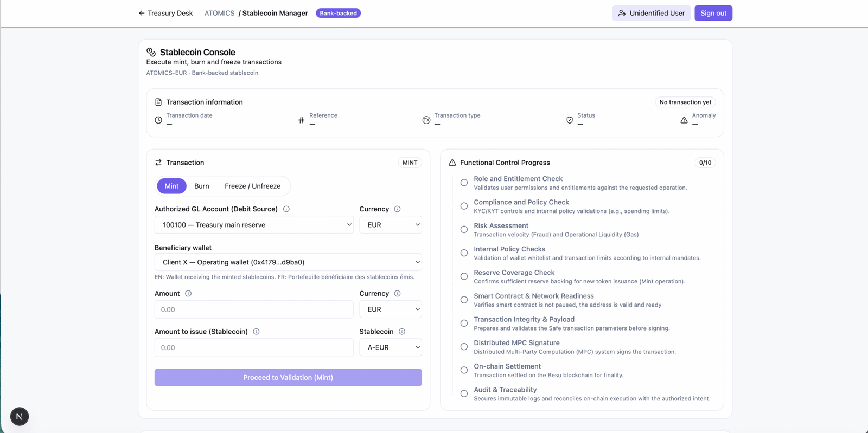
Task: Expand the Beneficiary wallet dropdown
Action: pos(288,262)
